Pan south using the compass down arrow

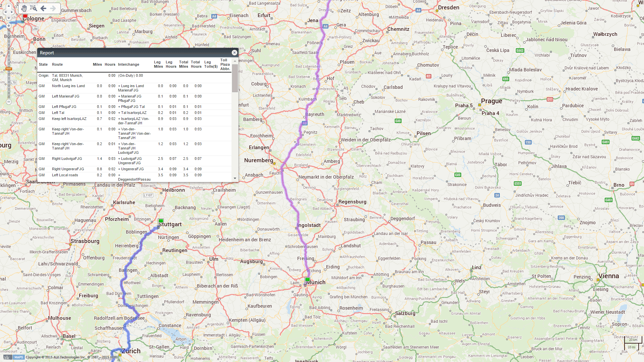(8, 18)
